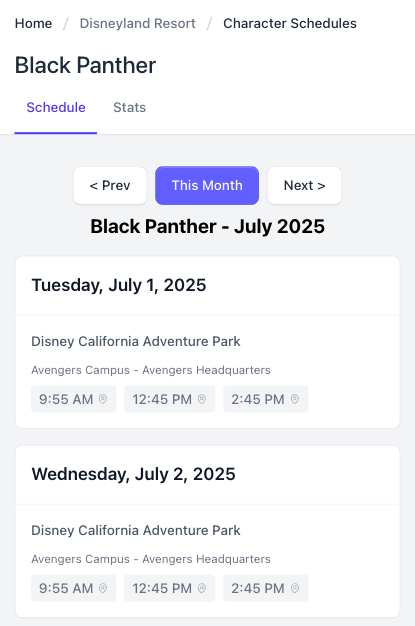The image size is (415, 626).
Task: Open Character Schedules breadcrumb link
Action: (x=290, y=24)
